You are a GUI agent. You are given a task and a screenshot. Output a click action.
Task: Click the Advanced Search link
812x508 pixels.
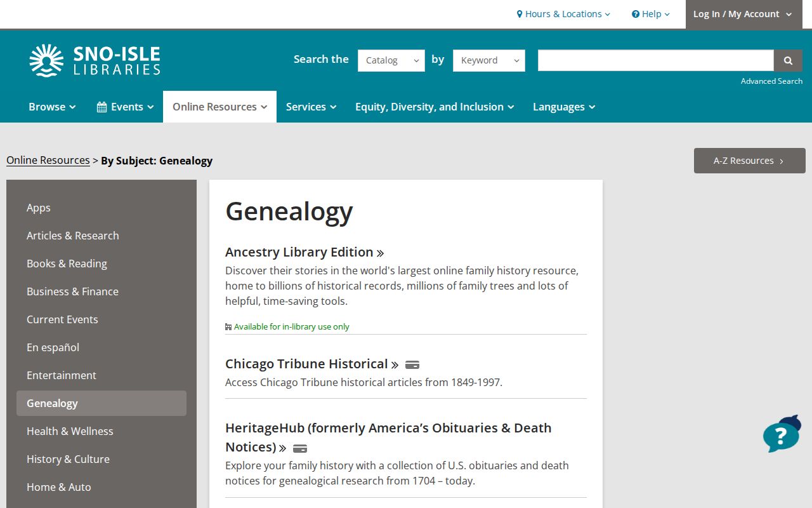coord(771,81)
